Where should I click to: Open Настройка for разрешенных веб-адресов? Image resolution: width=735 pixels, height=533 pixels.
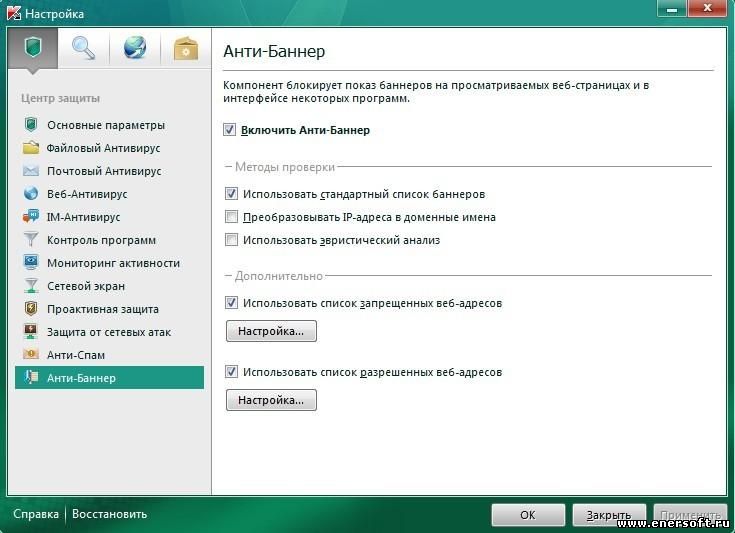(x=271, y=400)
